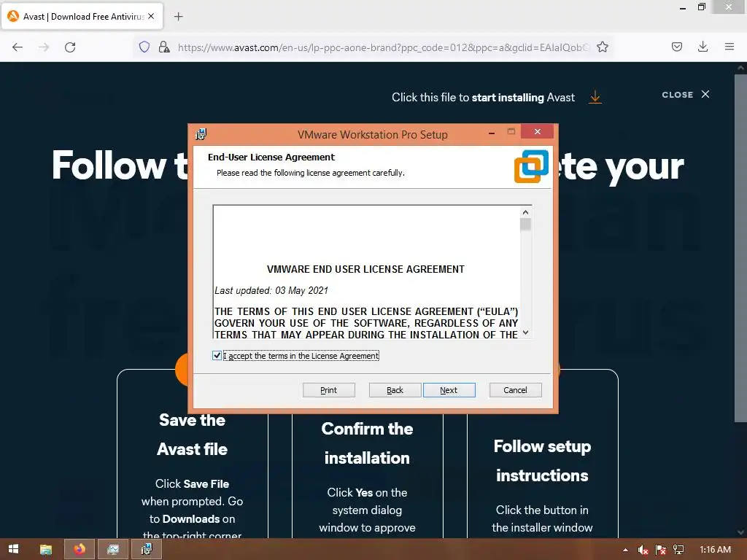The height and width of the screenshot is (560, 747).
Task: Click the Firefox address bar URL
Action: click(x=384, y=47)
